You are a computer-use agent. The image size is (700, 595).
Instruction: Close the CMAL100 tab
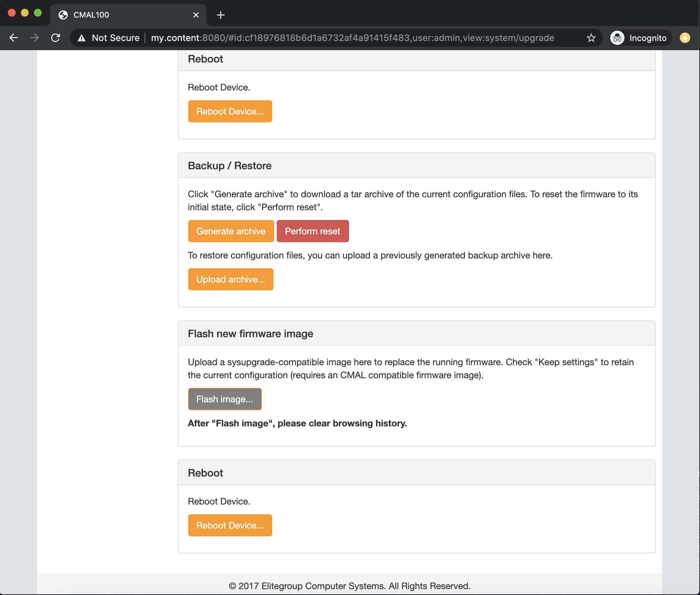click(x=196, y=15)
